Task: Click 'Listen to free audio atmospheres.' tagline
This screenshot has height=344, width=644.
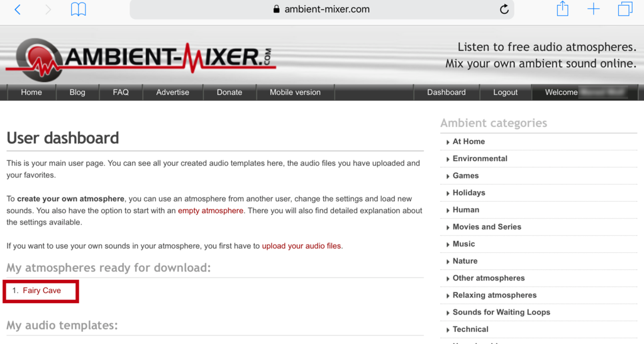Action: tap(547, 47)
